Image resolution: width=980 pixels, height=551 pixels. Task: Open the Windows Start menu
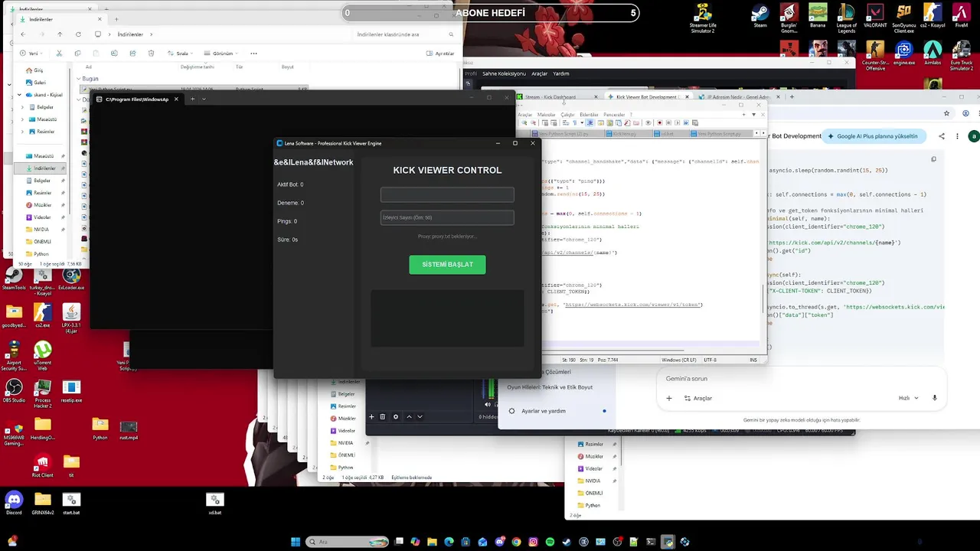(296, 542)
